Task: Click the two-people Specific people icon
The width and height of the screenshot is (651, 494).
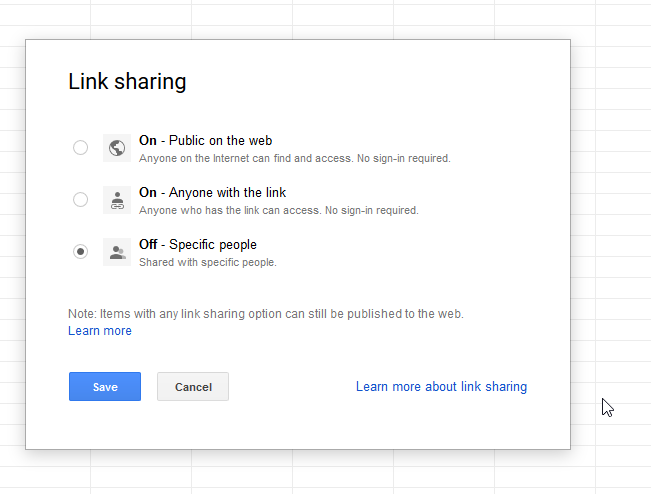Action: [x=117, y=252]
